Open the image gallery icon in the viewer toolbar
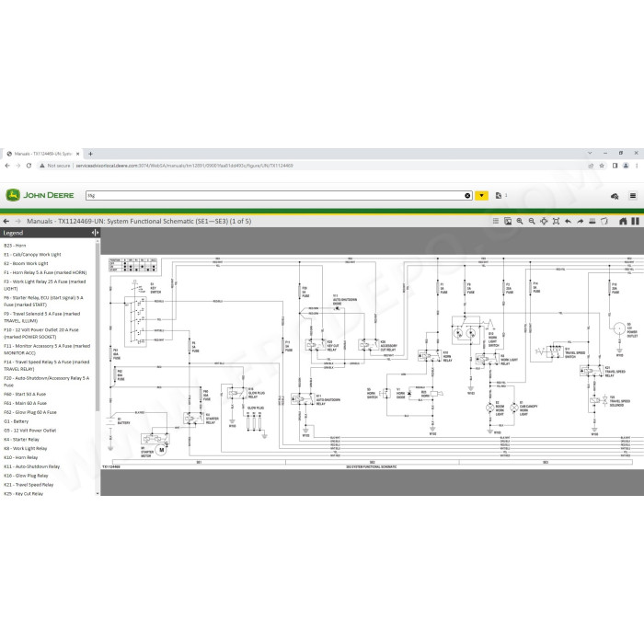This screenshot has width=644, height=644. [x=508, y=221]
